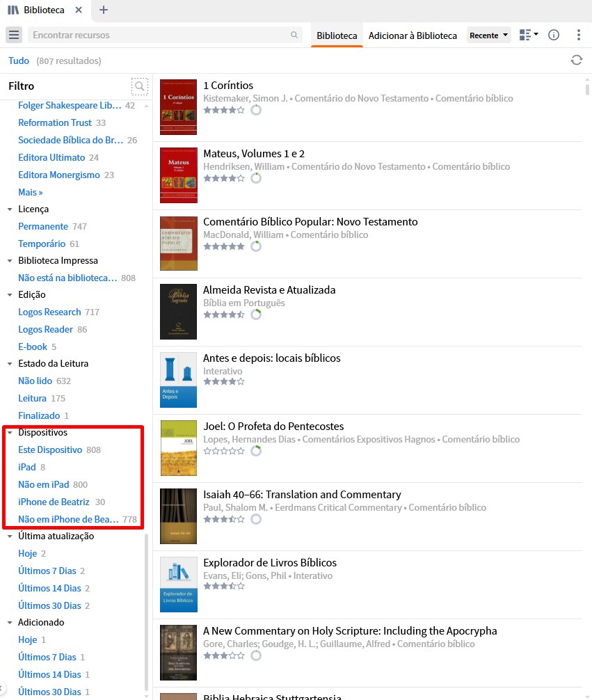Click the Encontrar recursos search field
The image size is (592, 700).
[x=165, y=35]
